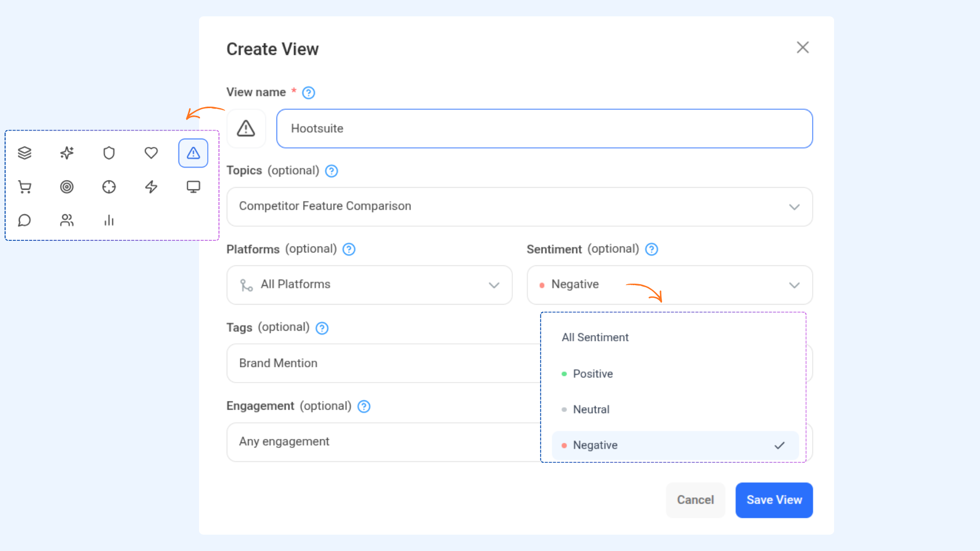Pick the shield icon
The image size is (980, 551).
click(x=109, y=153)
